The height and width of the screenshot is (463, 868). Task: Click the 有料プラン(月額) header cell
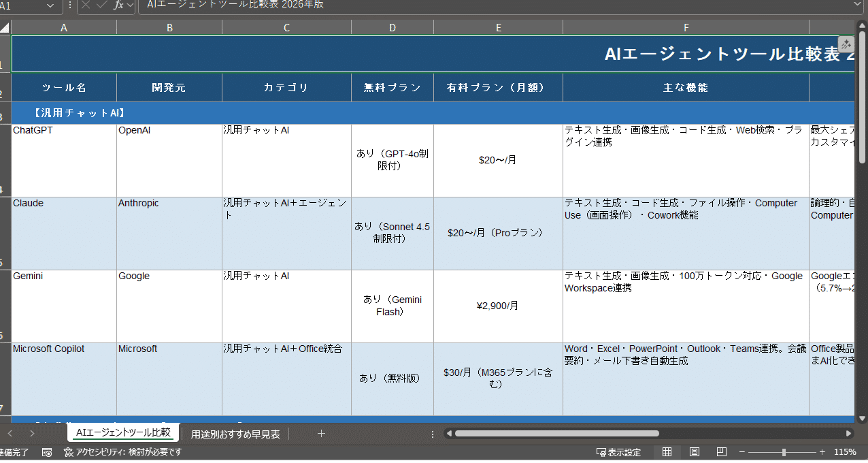pyautogui.click(x=498, y=88)
